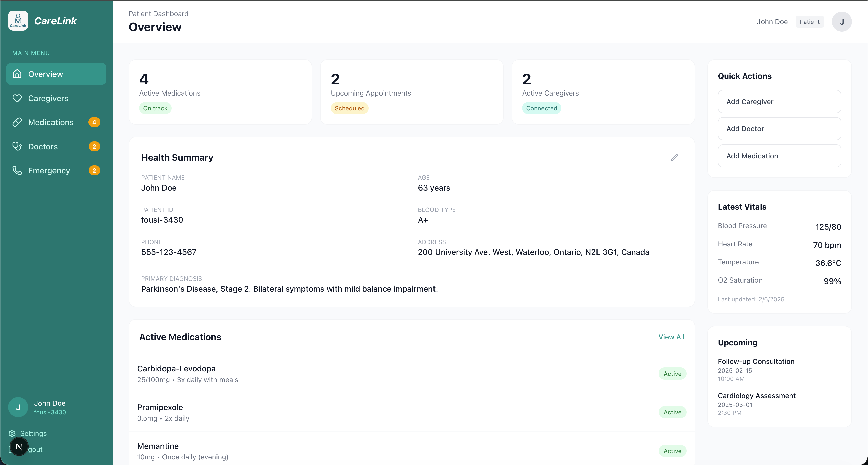The height and width of the screenshot is (465, 868).
Task: Go to Emergency section
Action: pos(49,171)
